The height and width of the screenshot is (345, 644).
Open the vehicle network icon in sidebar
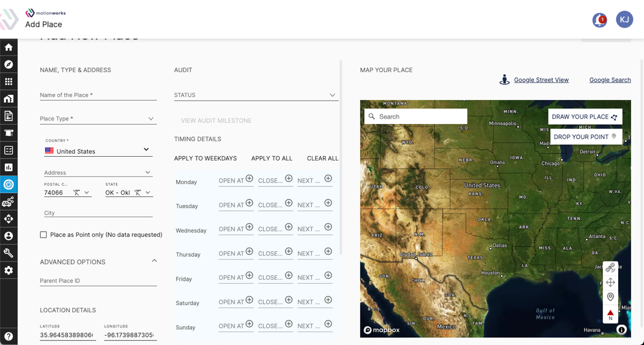point(9,202)
